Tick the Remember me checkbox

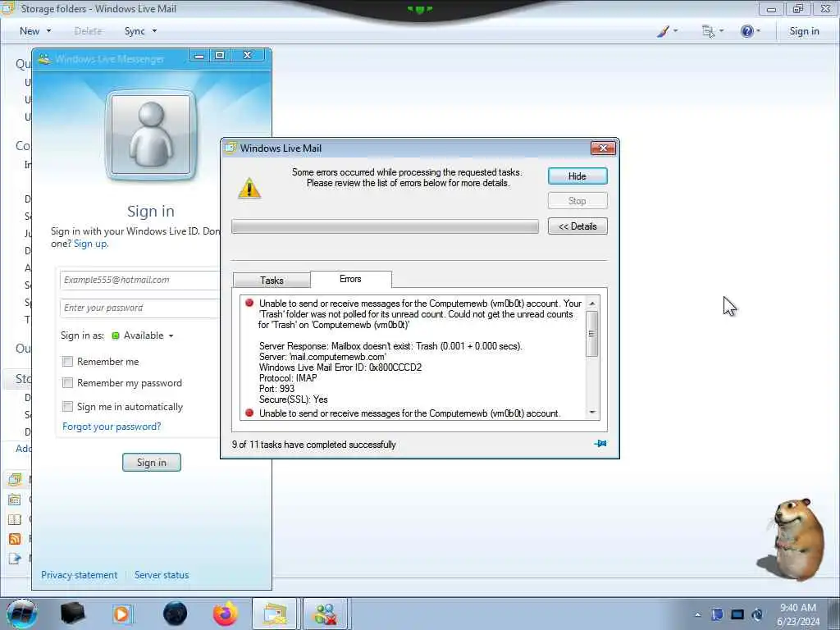tap(67, 362)
